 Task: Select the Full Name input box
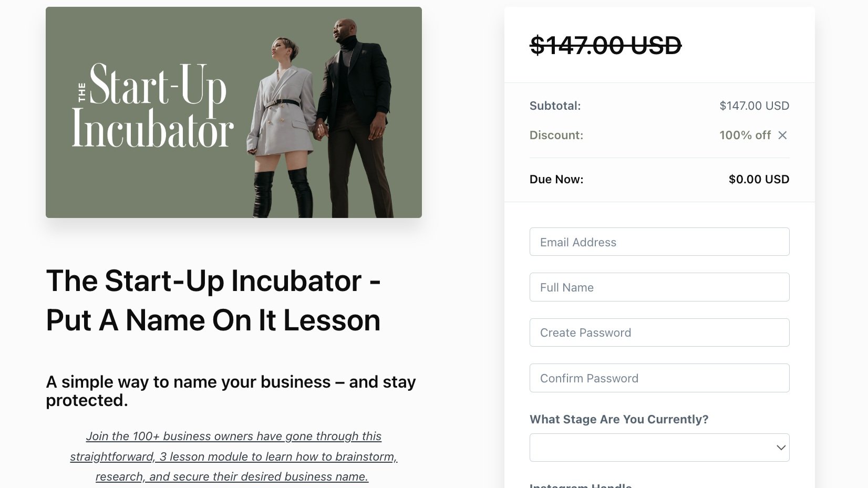click(x=659, y=287)
